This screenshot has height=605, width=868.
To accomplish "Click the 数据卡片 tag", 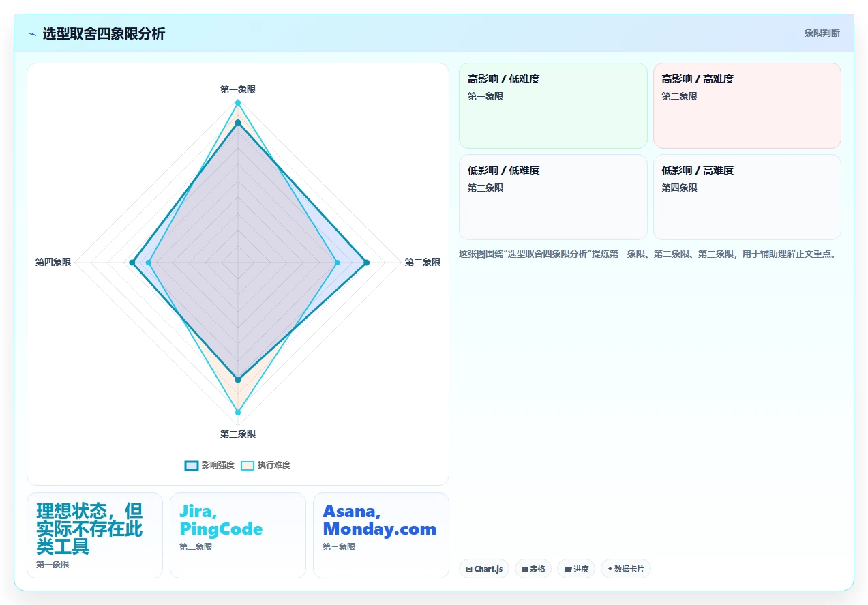I will pyautogui.click(x=626, y=569).
